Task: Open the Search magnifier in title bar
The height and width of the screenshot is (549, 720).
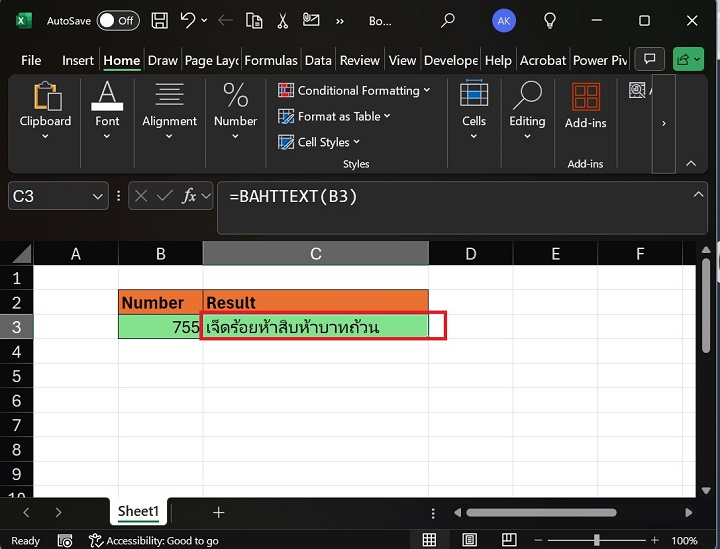Action: [x=447, y=20]
